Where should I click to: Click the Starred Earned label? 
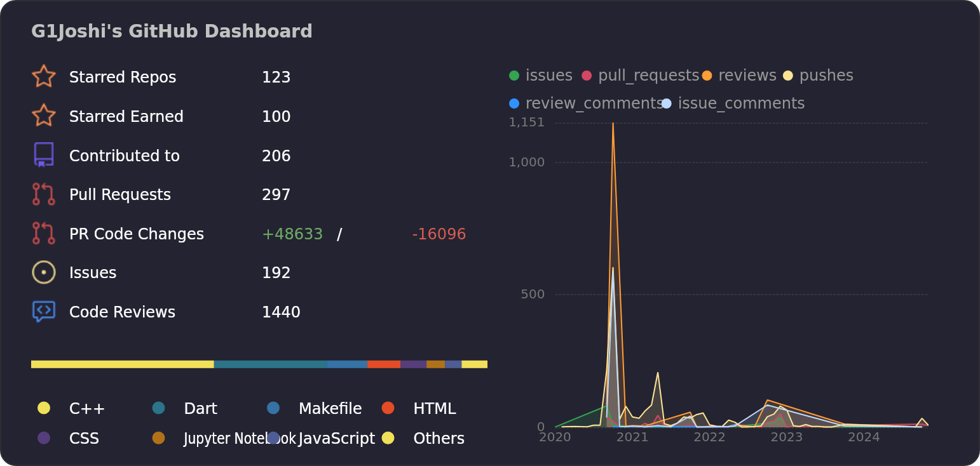(126, 117)
